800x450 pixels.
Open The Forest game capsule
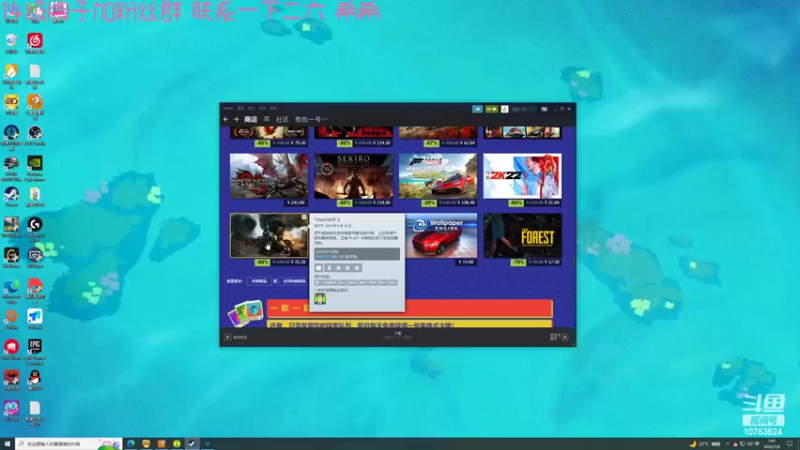point(522,235)
